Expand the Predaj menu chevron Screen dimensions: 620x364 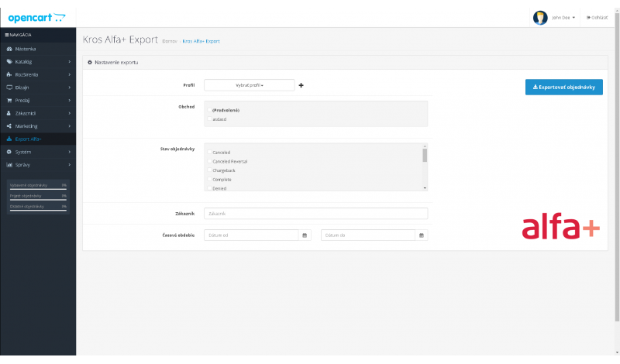click(69, 101)
